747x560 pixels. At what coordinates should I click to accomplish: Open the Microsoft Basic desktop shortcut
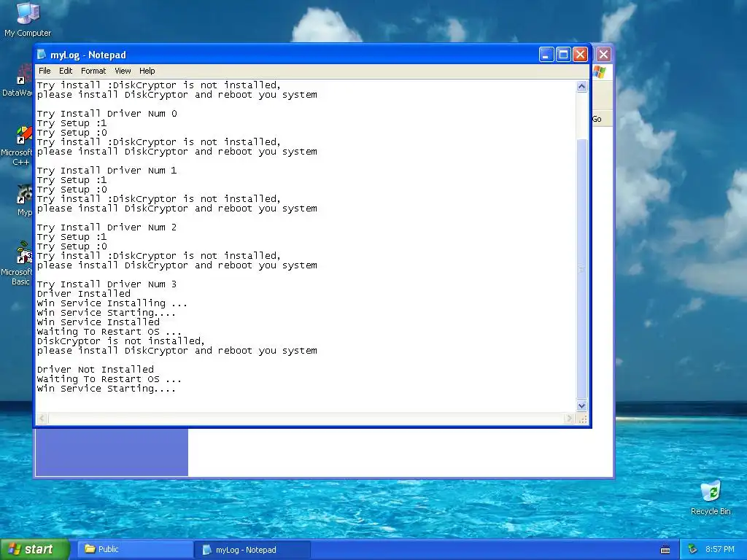click(x=18, y=263)
